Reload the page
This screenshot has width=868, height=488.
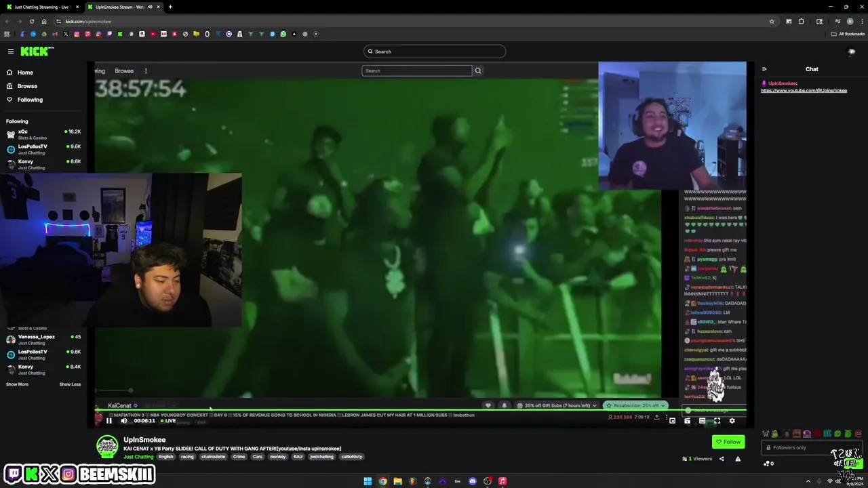point(32,21)
